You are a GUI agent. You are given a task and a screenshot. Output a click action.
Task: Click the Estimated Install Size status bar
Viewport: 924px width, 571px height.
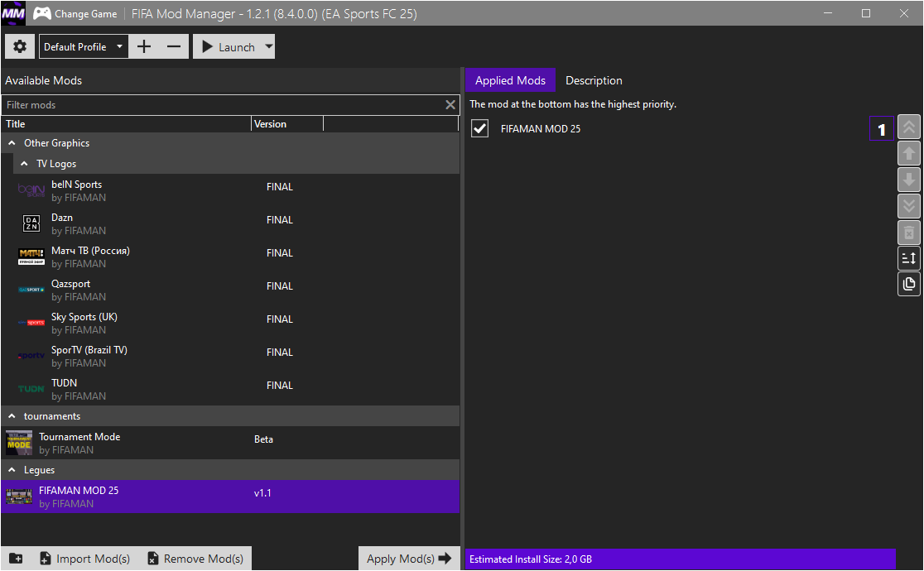[x=681, y=559]
